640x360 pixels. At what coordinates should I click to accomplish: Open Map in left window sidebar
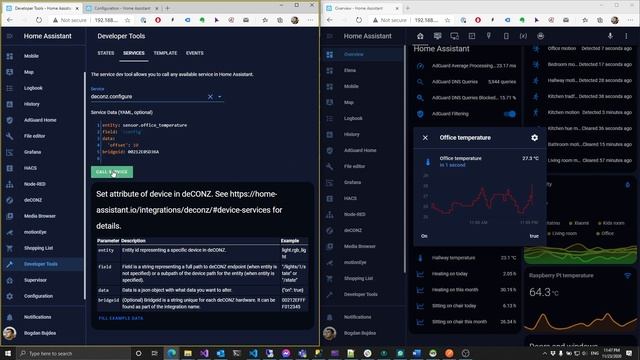tap(43, 72)
